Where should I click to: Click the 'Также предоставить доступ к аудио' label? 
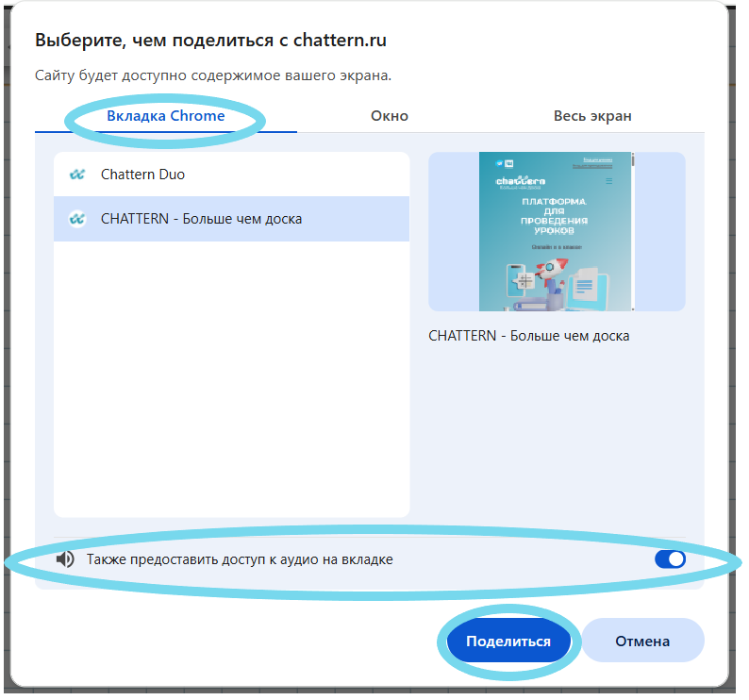pos(240,559)
